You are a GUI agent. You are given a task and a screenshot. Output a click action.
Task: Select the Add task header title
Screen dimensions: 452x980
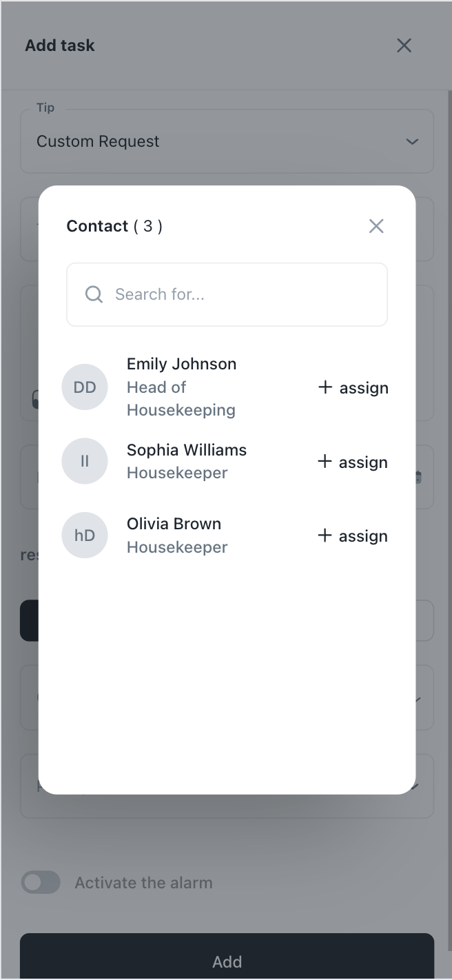tap(60, 45)
